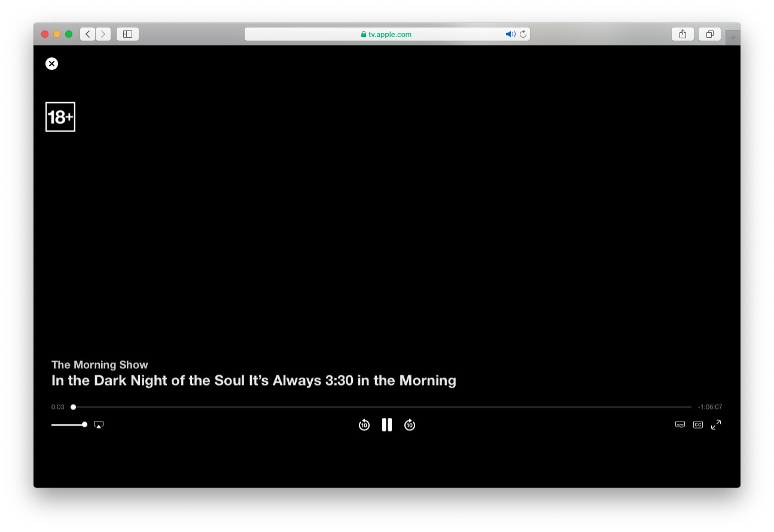Viewport: 774px width, 532px height.
Task: Zoom the Safari window with green button
Action: [69, 34]
